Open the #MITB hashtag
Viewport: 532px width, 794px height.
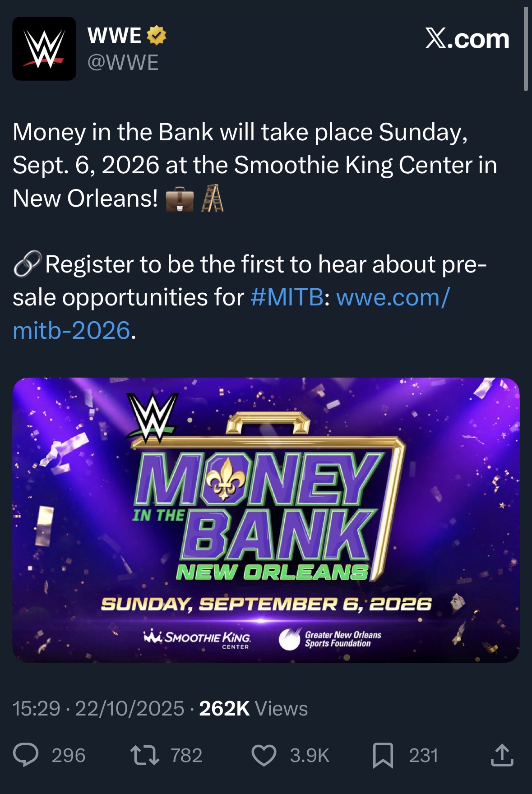tap(287, 297)
